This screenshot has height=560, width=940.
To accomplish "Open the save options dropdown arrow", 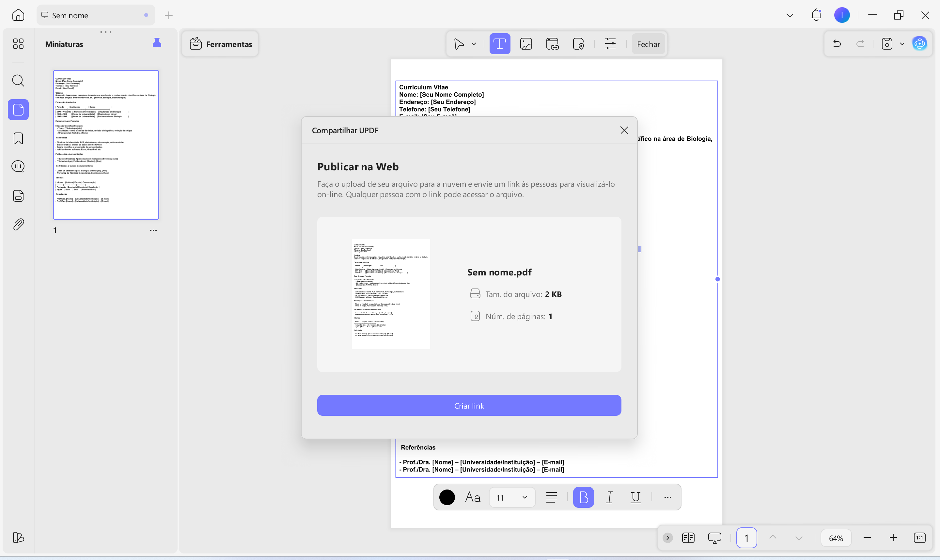I will point(902,44).
